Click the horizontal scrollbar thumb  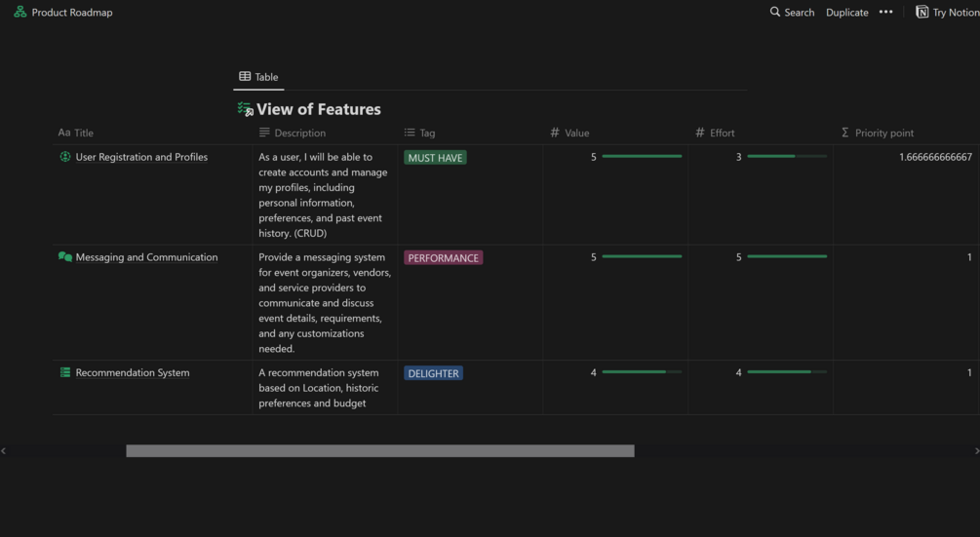coord(380,451)
